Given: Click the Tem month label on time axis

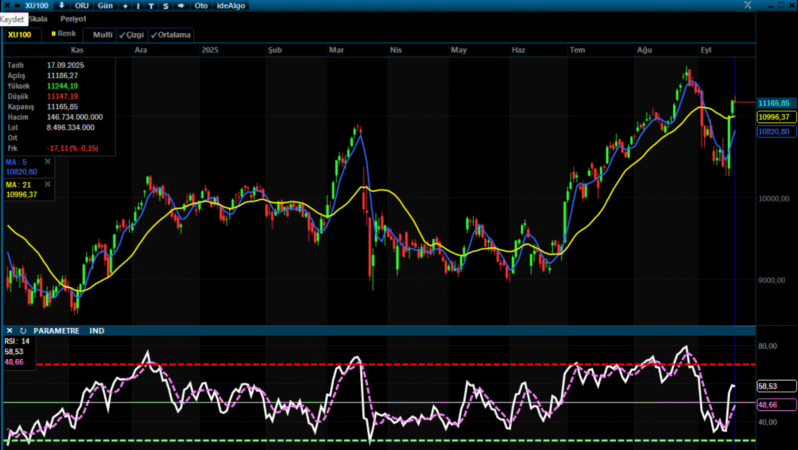Looking at the screenshot, I should pyautogui.click(x=577, y=50).
